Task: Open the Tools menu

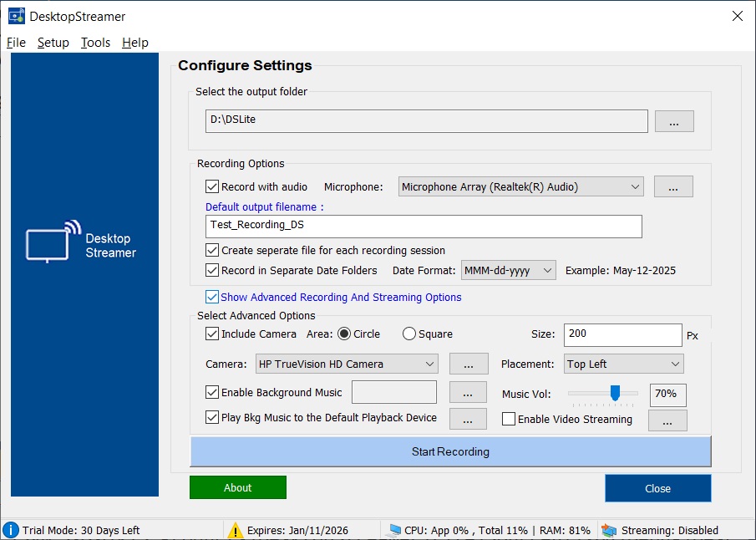Action: point(95,43)
